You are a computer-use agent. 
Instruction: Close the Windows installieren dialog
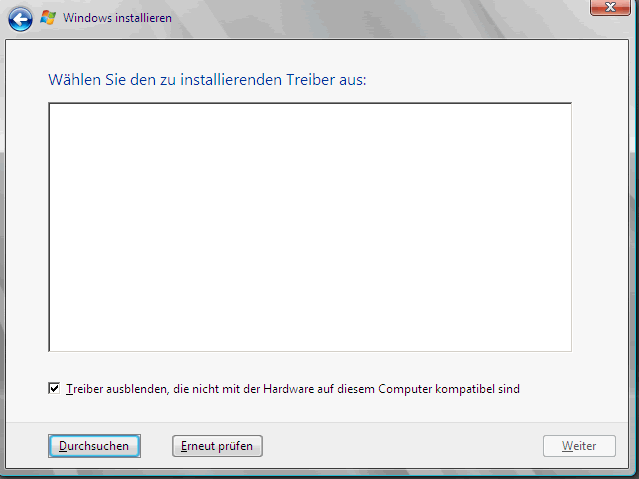(610, 7)
